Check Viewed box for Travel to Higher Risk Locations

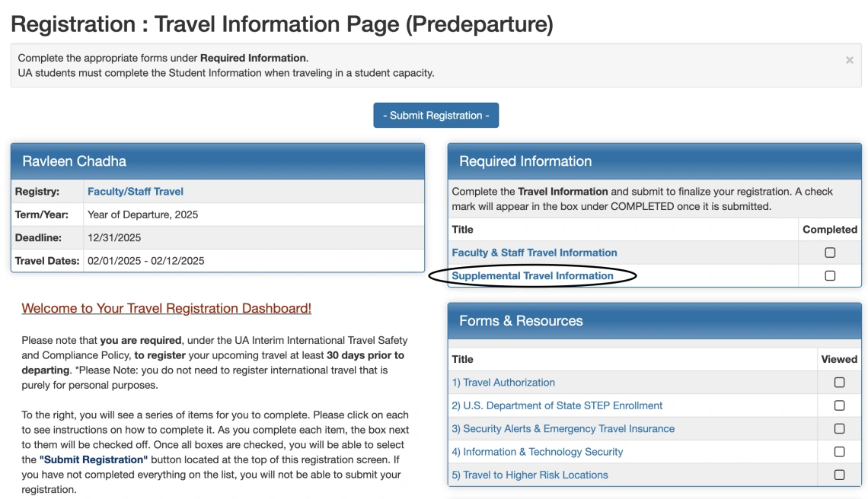pyautogui.click(x=839, y=475)
